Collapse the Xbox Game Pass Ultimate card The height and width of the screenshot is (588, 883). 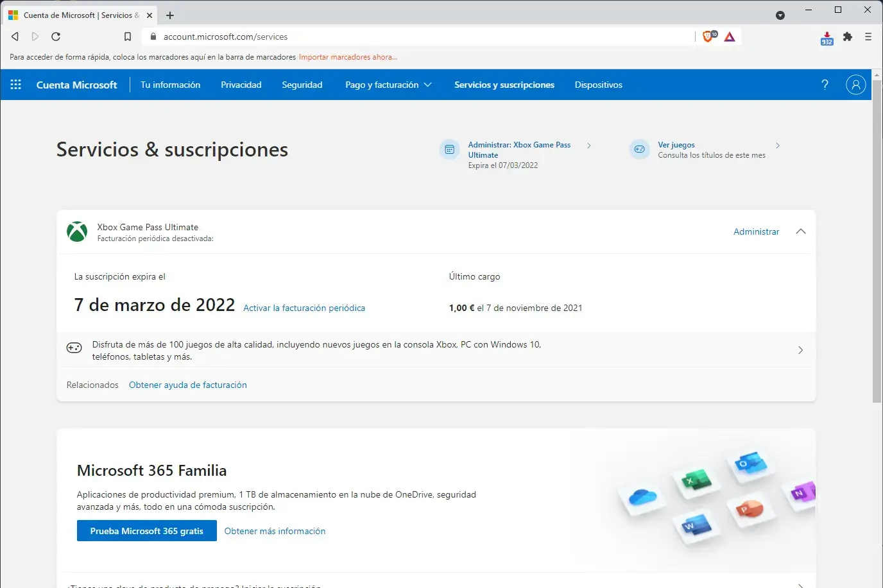pos(801,231)
